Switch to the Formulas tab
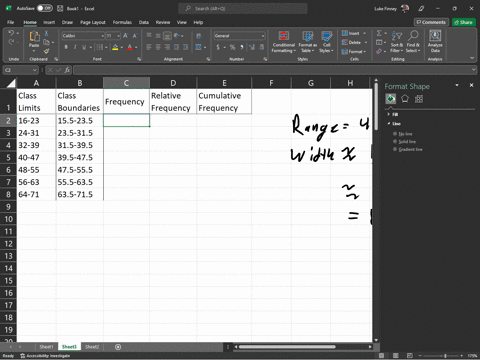480x360 pixels. (122, 22)
